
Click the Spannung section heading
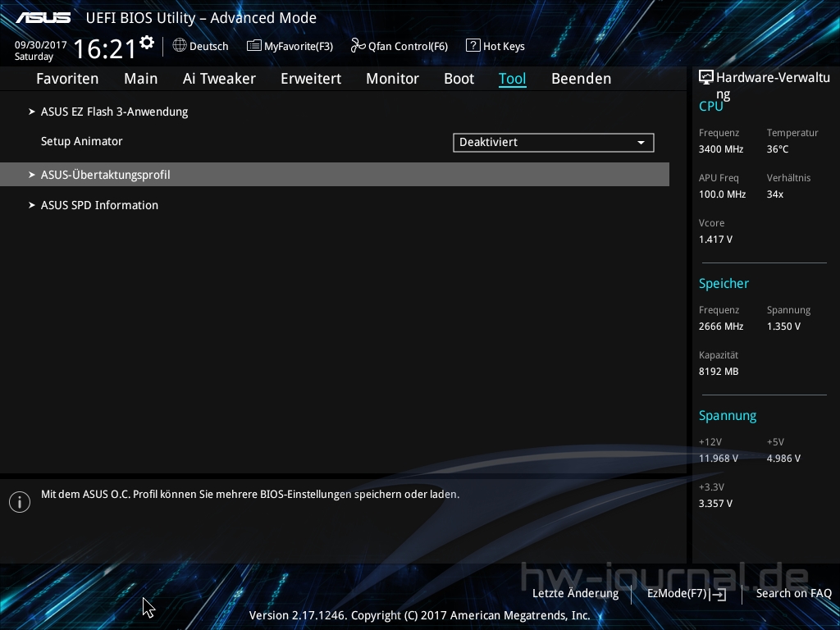pos(728,416)
